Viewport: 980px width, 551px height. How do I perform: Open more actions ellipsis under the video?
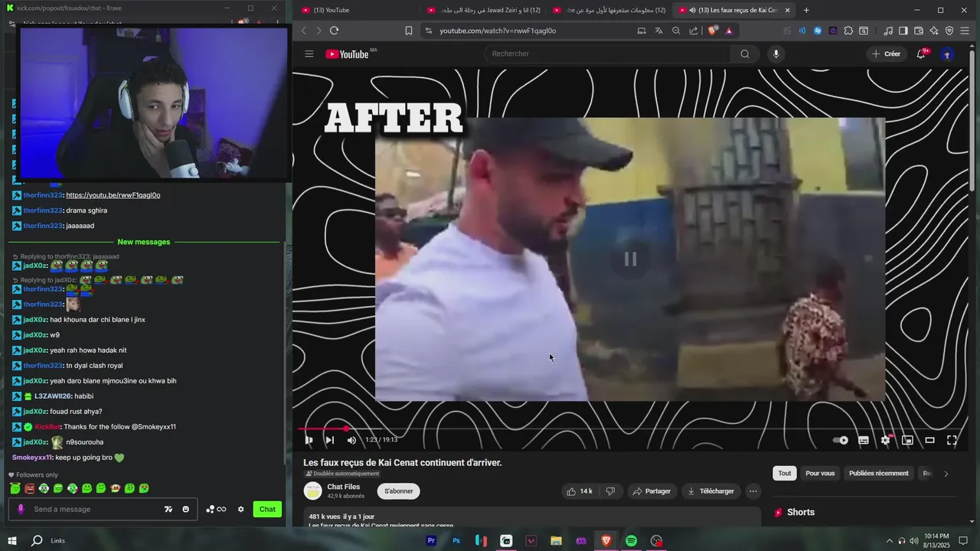click(753, 491)
